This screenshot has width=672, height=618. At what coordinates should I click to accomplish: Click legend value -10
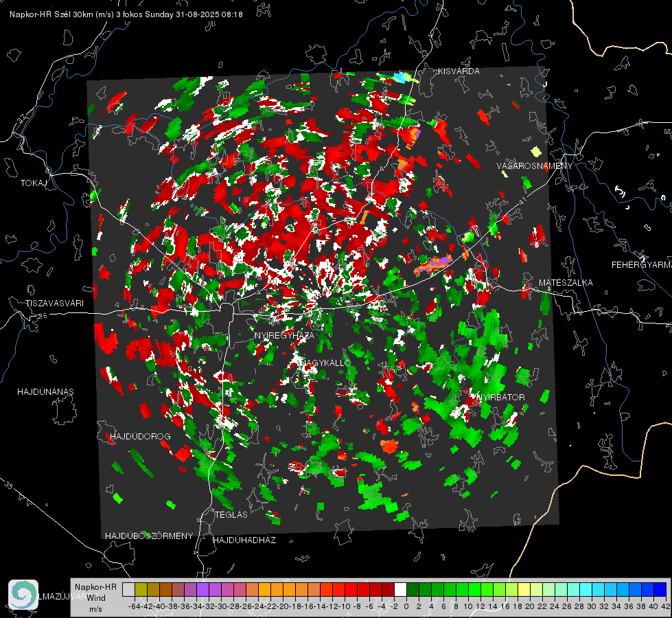(345, 606)
